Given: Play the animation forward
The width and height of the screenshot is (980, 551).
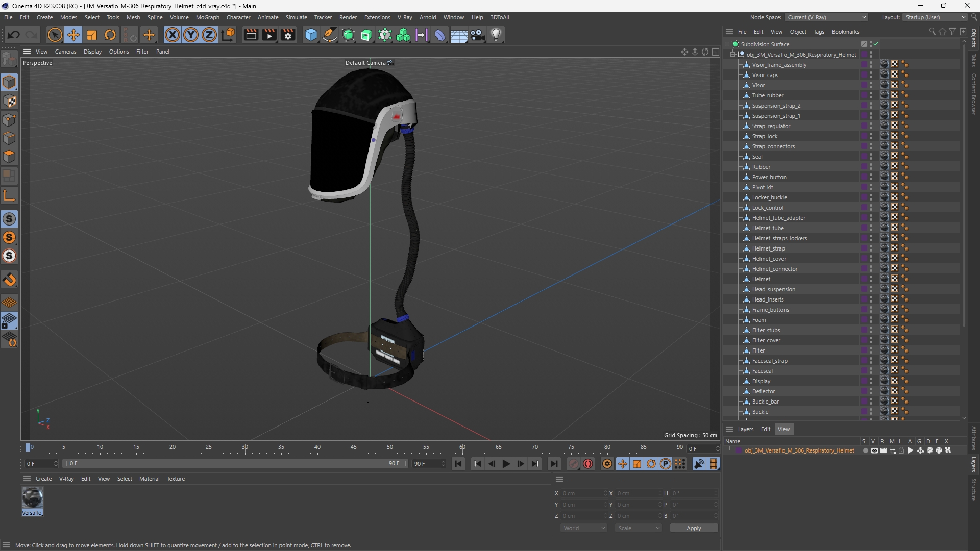Looking at the screenshot, I should pyautogui.click(x=506, y=464).
